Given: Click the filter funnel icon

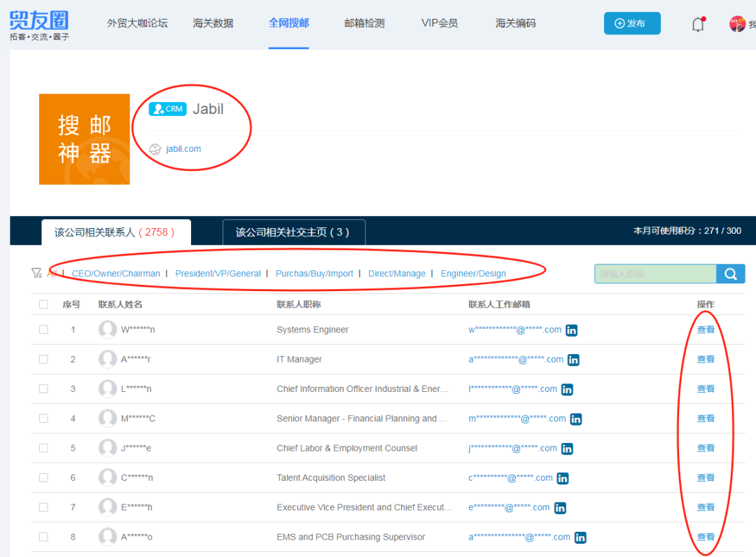Looking at the screenshot, I should pyautogui.click(x=36, y=274).
